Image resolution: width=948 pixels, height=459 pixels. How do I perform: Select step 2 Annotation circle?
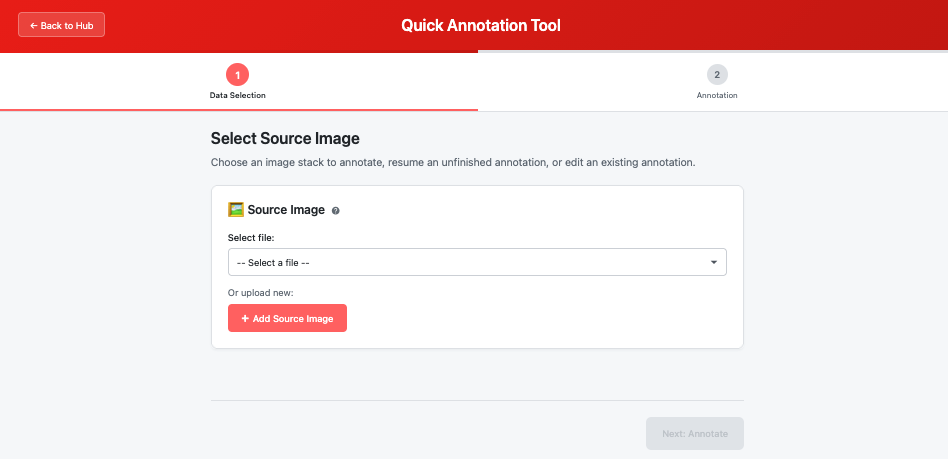717,75
